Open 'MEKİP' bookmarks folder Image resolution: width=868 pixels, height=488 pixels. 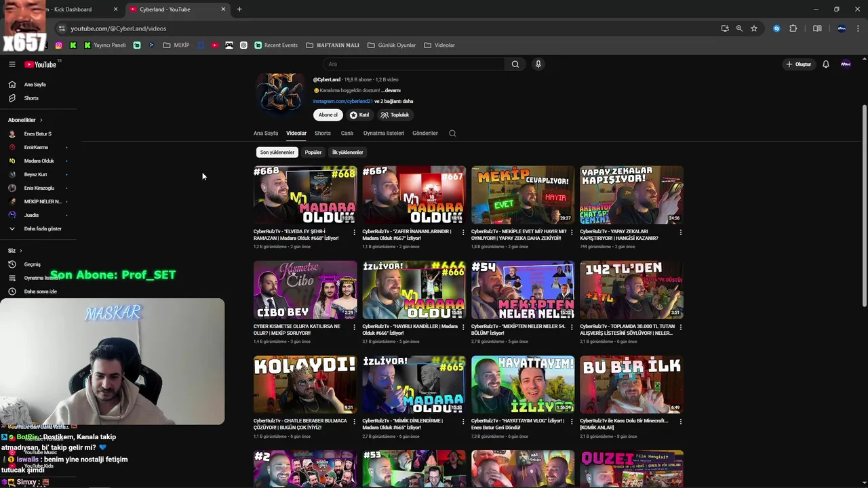click(x=176, y=45)
